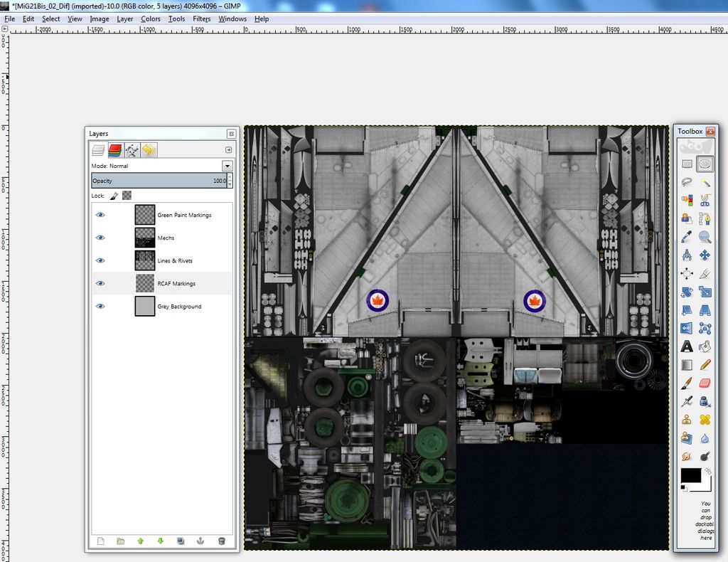Select the Color Picker eyedropper tool
This screenshot has height=562, width=728.
[685, 236]
